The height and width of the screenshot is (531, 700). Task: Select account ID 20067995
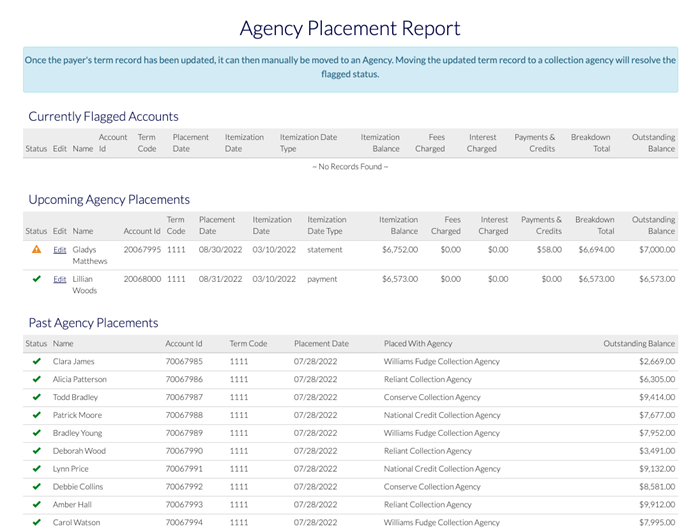click(x=143, y=250)
